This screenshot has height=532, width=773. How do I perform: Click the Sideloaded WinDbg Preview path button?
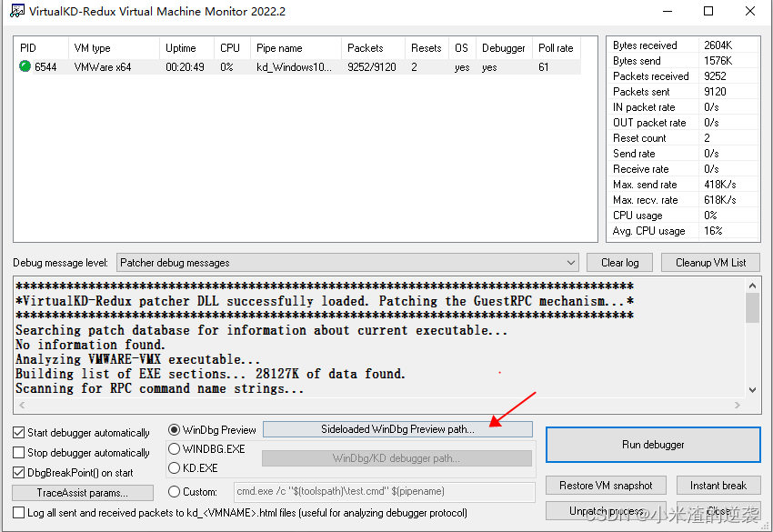pyautogui.click(x=397, y=429)
